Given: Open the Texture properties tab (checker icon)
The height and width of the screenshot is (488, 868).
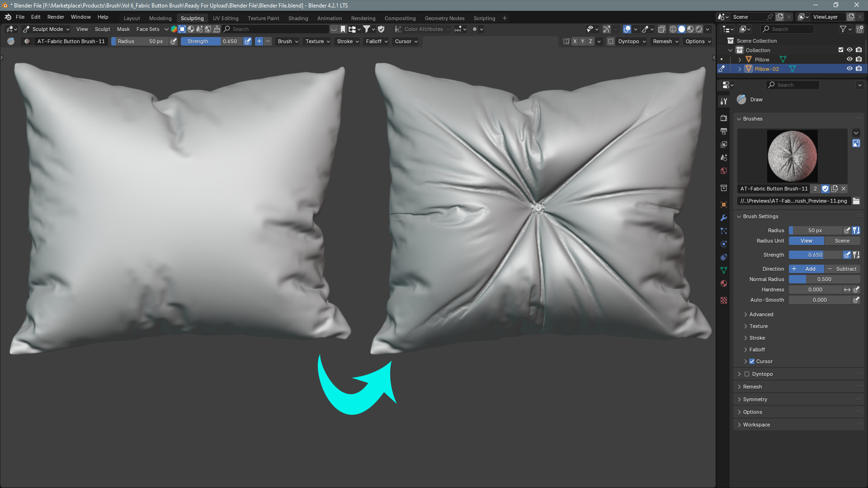Looking at the screenshot, I should [x=724, y=300].
